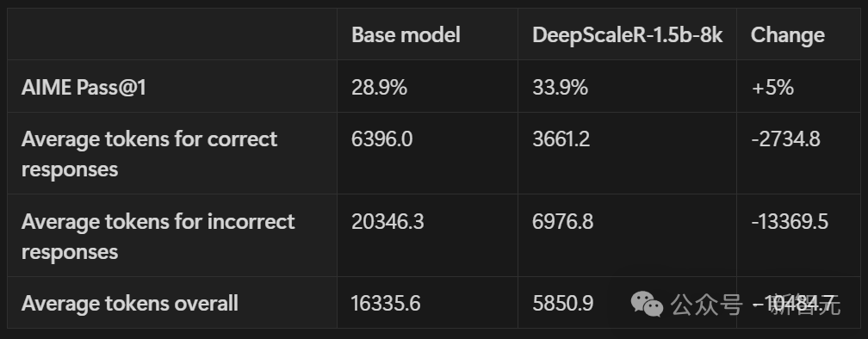Click the 28.9% base model cell
Viewport: 868px width, 339px height.
[x=379, y=88]
